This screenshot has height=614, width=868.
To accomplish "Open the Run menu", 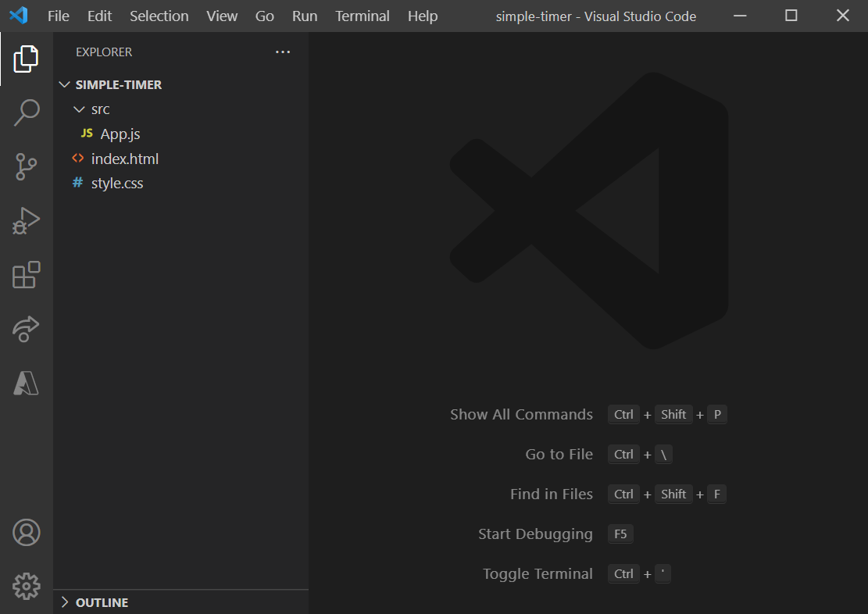I will pyautogui.click(x=305, y=16).
